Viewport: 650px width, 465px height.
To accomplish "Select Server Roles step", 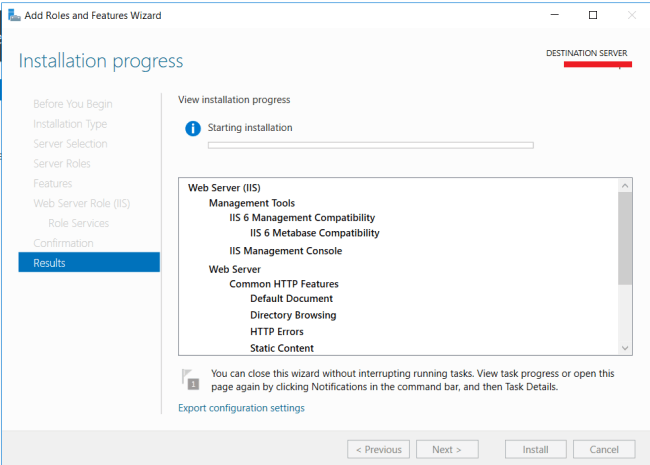I will tap(62, 164).
